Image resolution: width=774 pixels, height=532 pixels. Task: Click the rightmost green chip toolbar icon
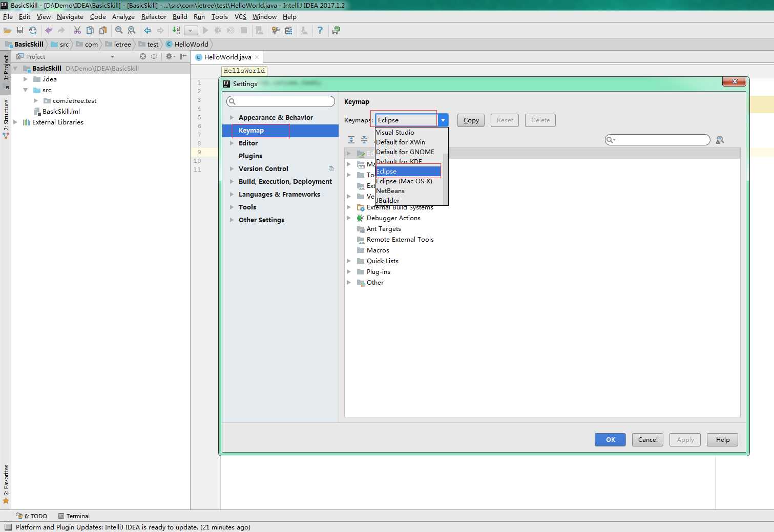pos(336,31)
